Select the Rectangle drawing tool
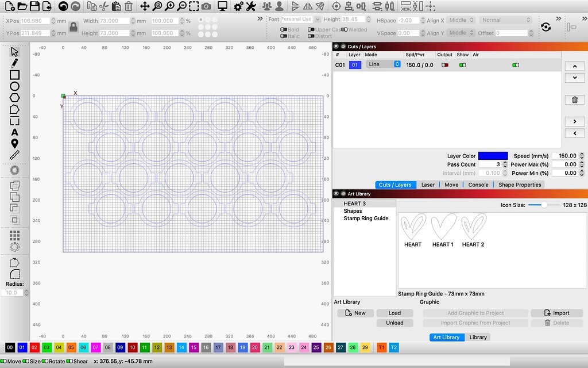Image resolution: width=588 pixels, height=368 pixels. click(14, 74)
